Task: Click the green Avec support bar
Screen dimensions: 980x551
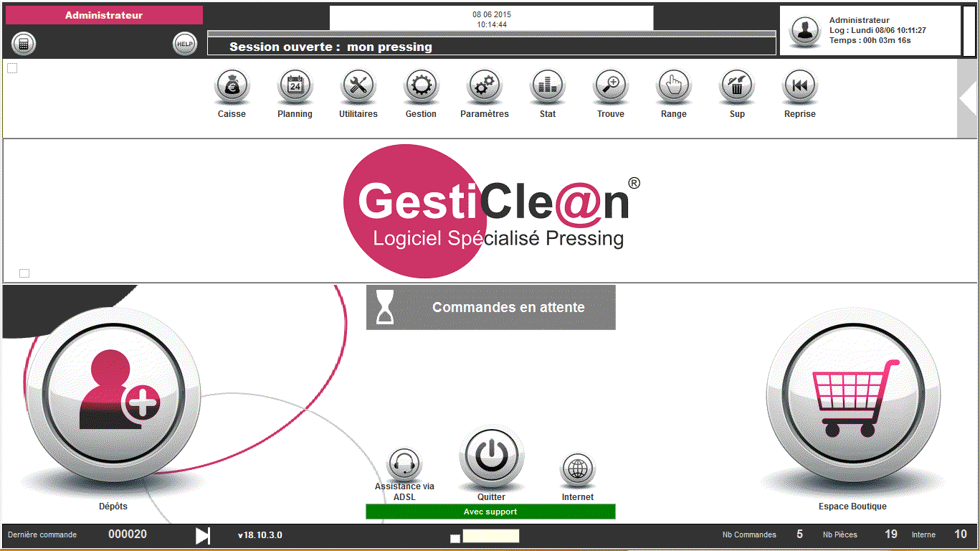Action: pyautogui.click(x=490, y=512)
